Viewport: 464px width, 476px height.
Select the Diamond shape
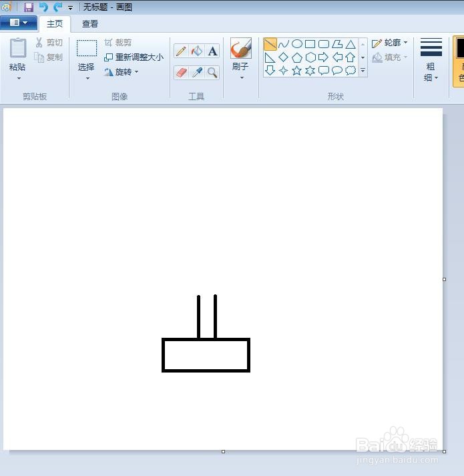(x=283, y=57)
